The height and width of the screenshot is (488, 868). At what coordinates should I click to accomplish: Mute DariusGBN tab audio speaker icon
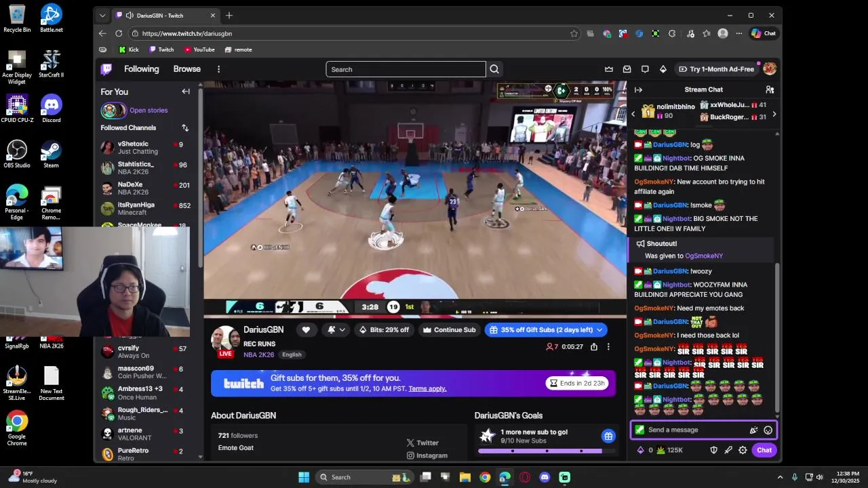(x=129, y=16)
